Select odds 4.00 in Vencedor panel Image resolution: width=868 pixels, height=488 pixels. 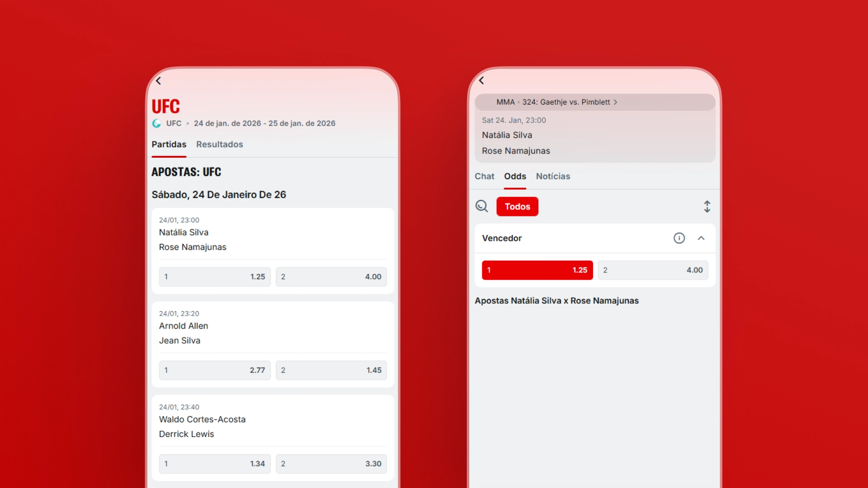653,270
